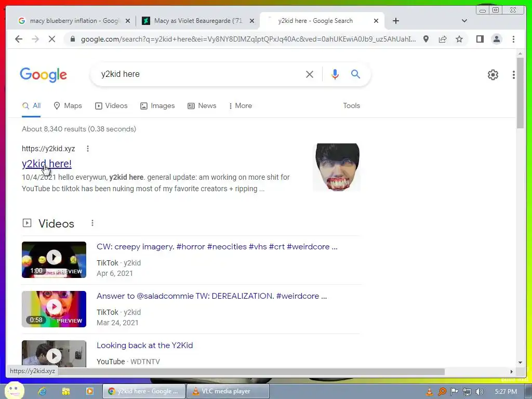532x399 pixels.
Task: Click the y2kid here Google taskbar button
Action: (144, 391)
